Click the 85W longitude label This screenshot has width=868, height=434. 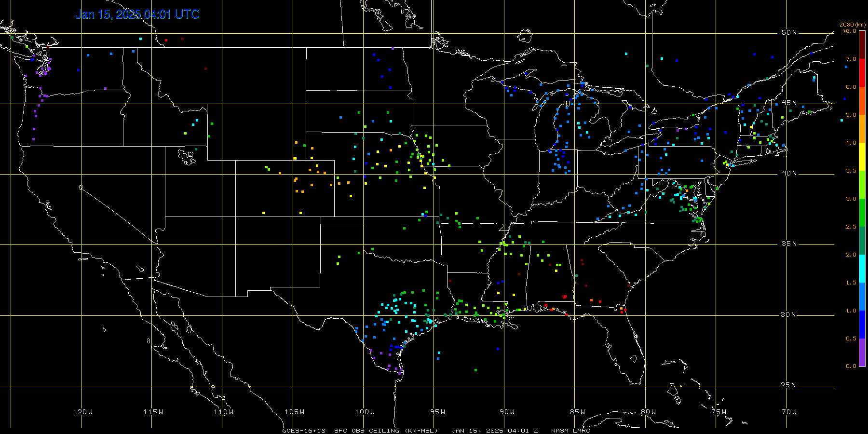coord(578,412)
